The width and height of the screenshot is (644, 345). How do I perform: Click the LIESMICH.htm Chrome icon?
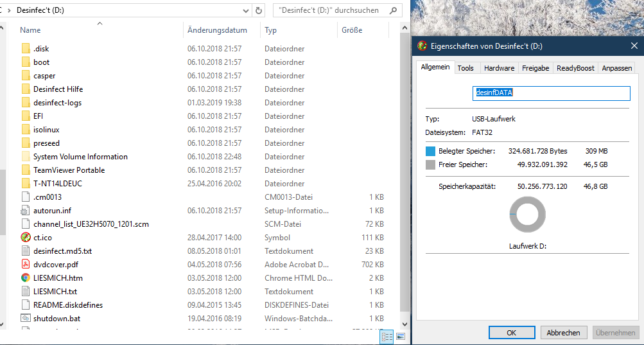click(26, 278)
